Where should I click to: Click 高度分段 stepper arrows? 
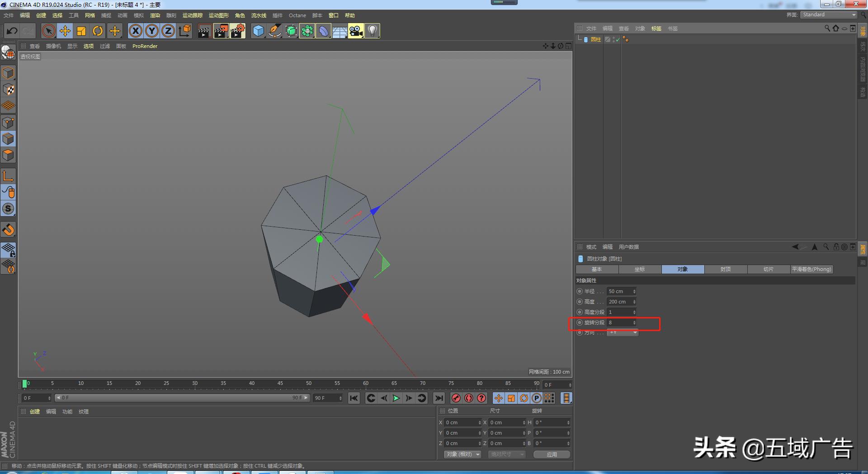634,312
